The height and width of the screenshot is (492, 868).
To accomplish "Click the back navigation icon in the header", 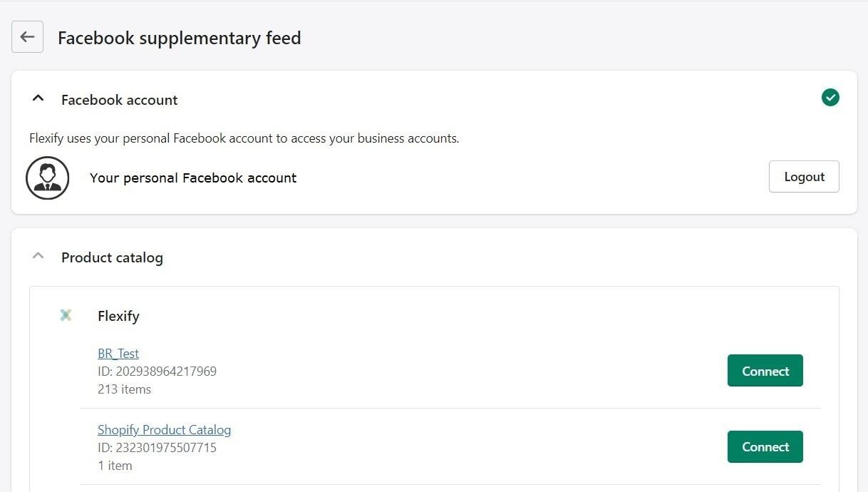I will pos(27,36).
